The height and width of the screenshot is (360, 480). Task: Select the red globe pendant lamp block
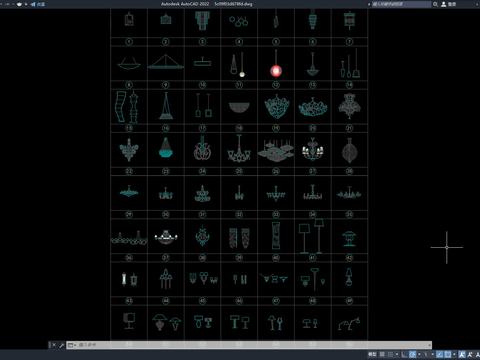(276, 71)
